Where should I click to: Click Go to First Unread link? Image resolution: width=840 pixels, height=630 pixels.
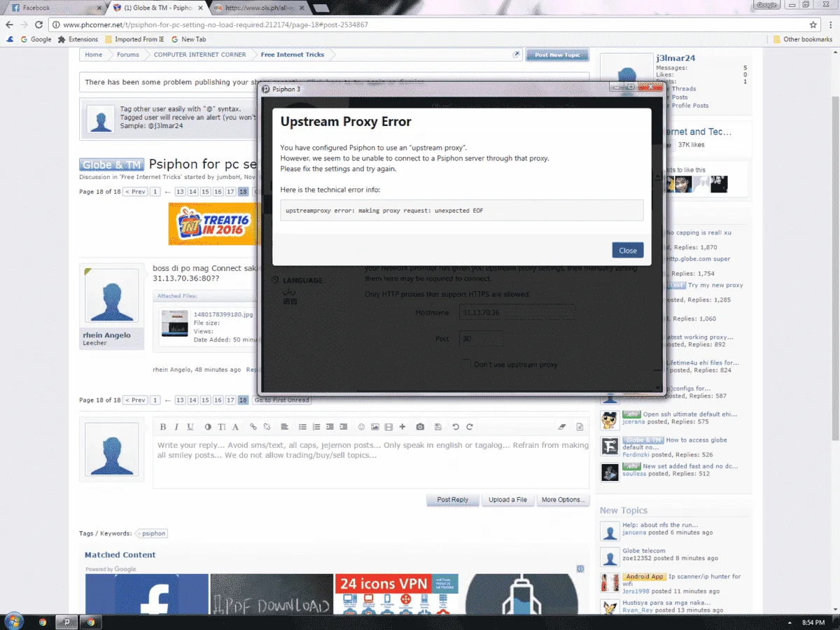[282, 400]
